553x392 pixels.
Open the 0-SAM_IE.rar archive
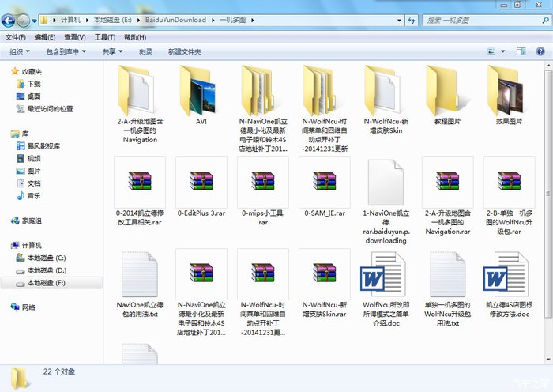pos(324,182)
